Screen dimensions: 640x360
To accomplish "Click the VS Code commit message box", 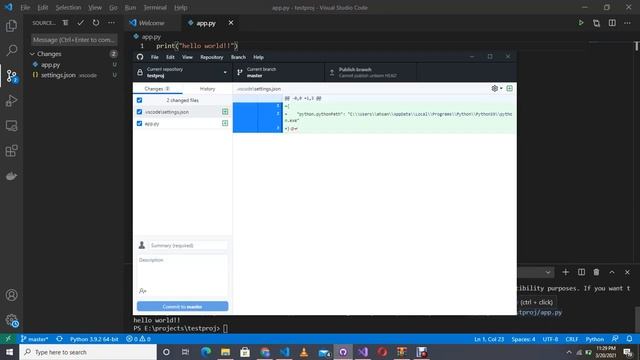I will (x=74, y=40).
